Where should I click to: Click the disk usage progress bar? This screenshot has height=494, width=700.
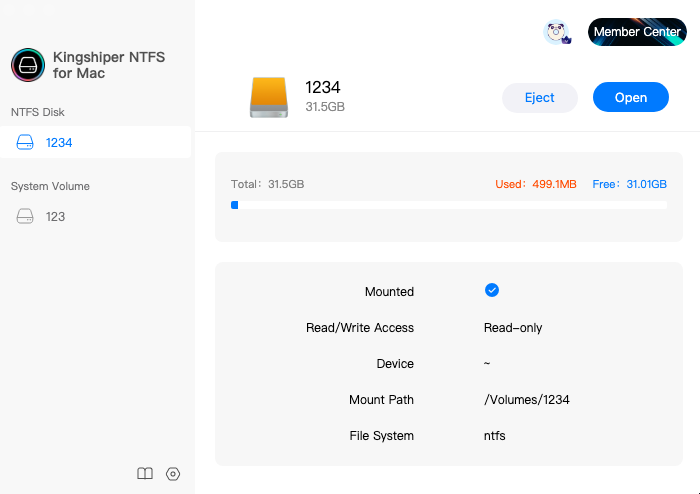point(449,205)
